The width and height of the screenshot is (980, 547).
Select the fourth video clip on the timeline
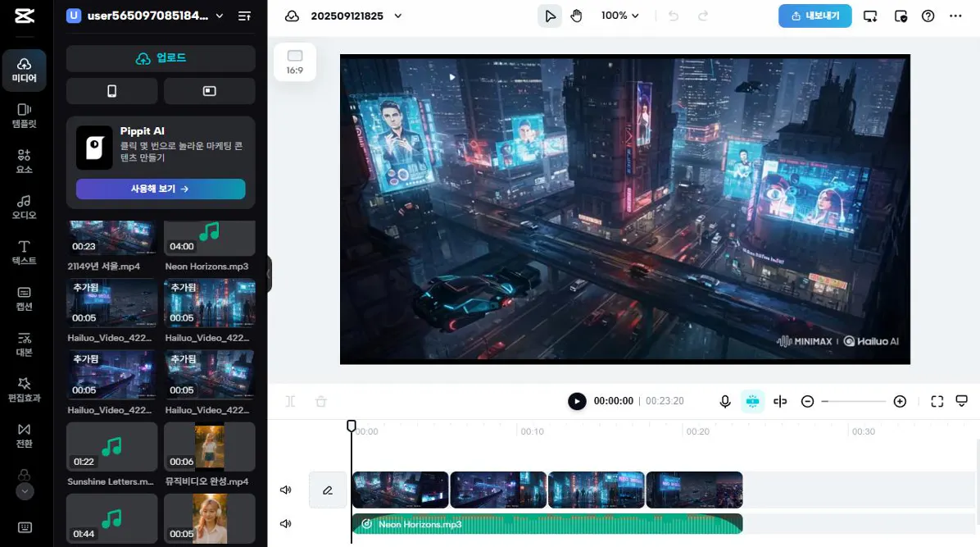click(x=694, y=490)
